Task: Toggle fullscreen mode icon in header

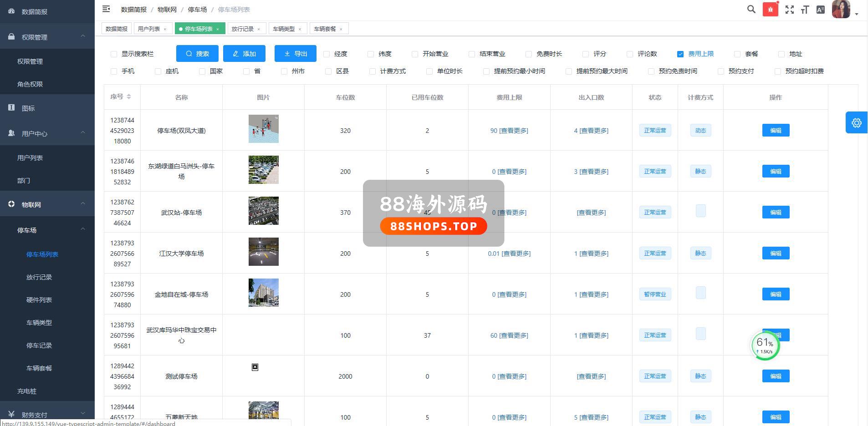Action: point(790,10)
